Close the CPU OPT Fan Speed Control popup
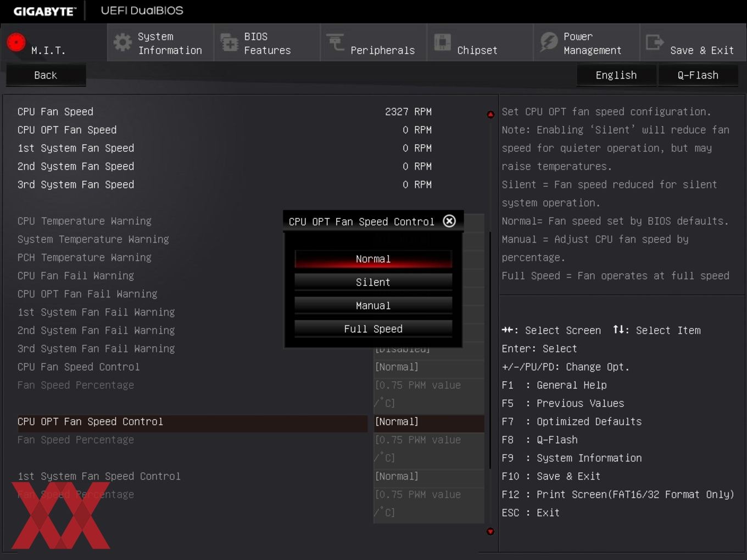 point(449,221)
